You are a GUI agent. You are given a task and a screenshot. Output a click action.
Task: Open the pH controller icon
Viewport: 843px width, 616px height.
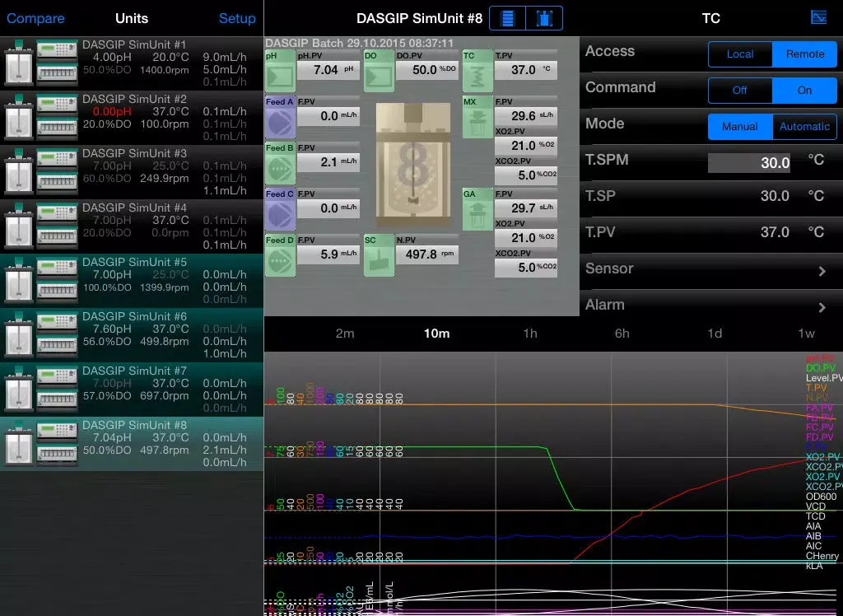(280, 71)
